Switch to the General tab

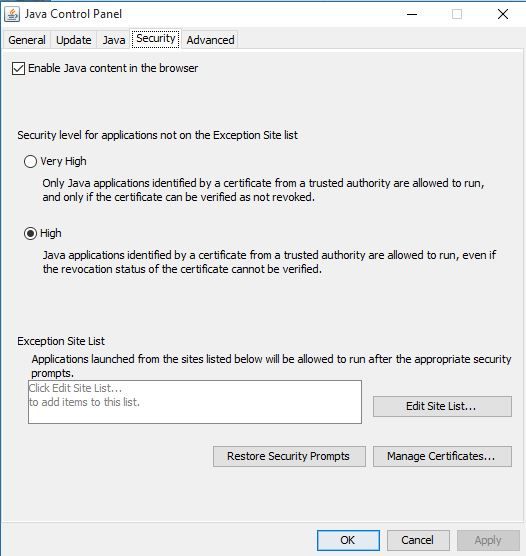click(27, 40)
